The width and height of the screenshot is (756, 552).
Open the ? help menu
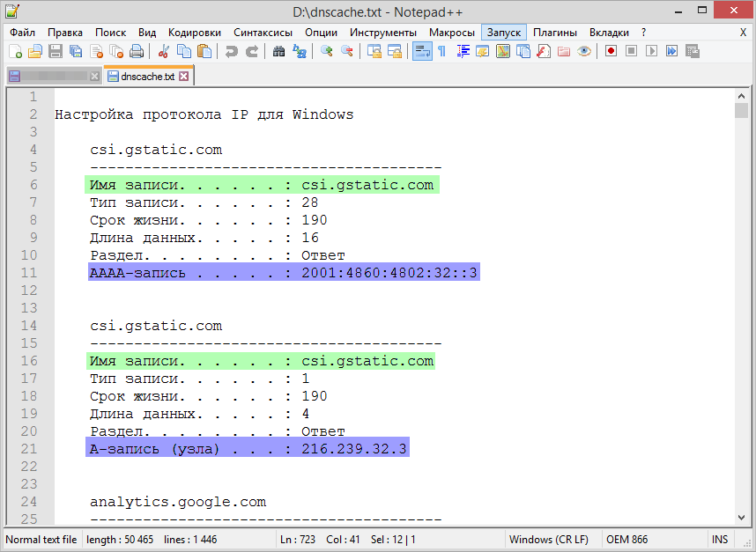point(644,33)
